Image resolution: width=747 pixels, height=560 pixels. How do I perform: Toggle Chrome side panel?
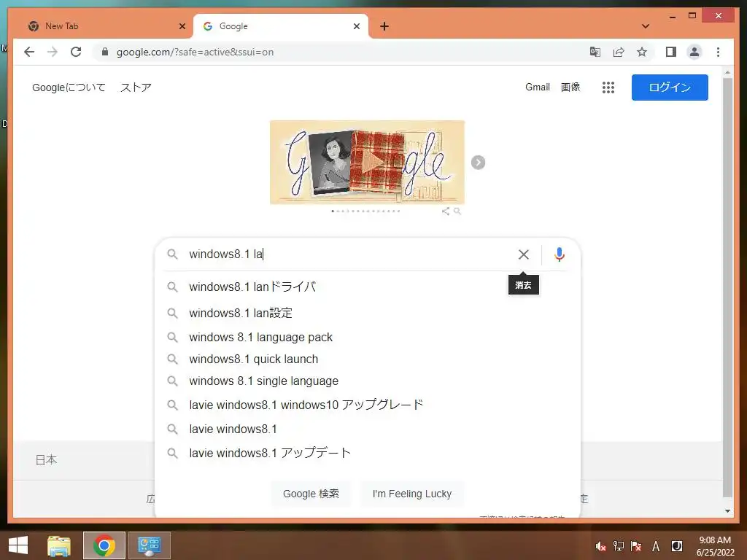671,52
